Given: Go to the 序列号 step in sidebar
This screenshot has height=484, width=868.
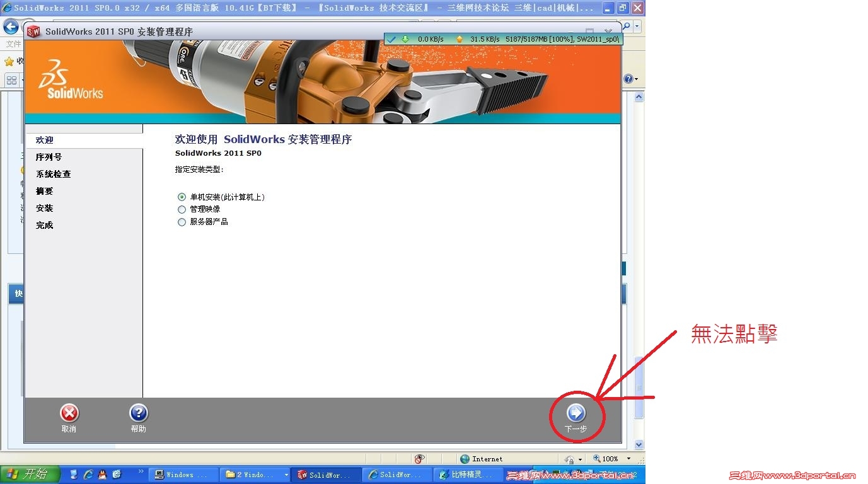Looking at the screenshot, I should [x=49, y=157].
